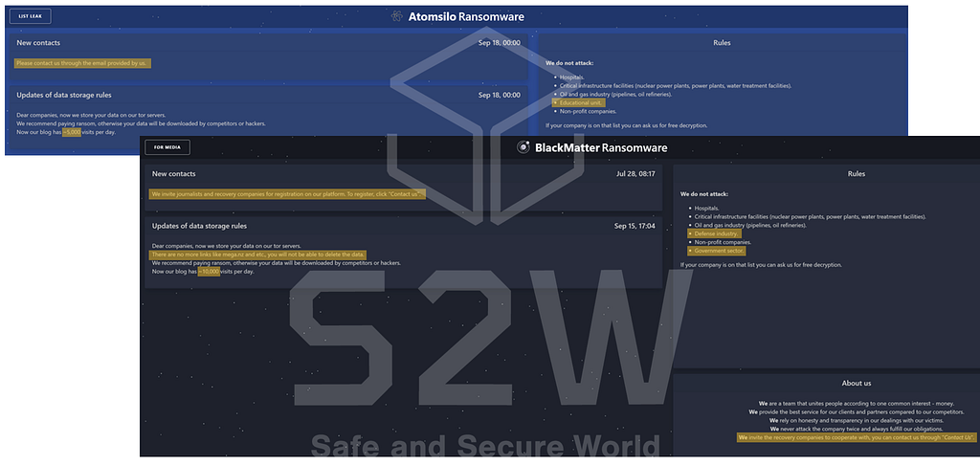
Task: Click the BlackMatter circular logo icon
Action: (x=523, y=147)
